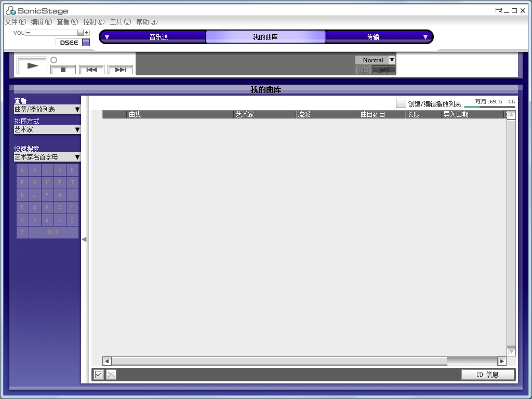
Task: Click the CD 信息 button
Action: click(487, 375)
